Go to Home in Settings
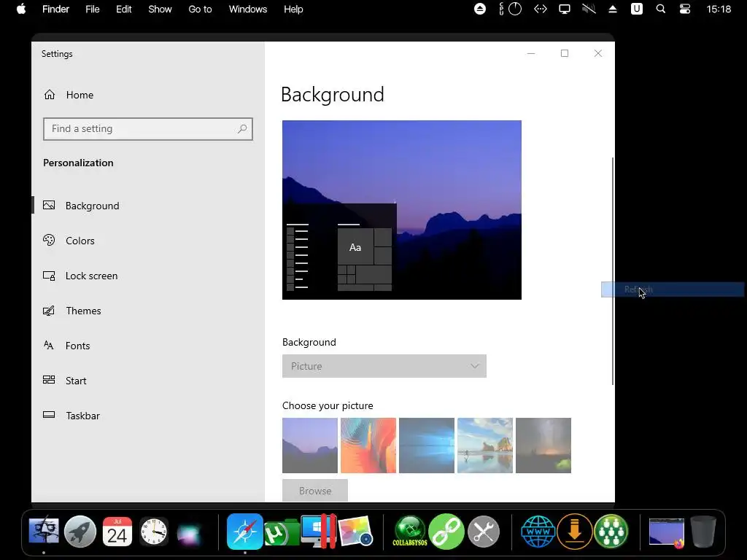The width and height of the screenshot is (747, 560). click(80, 95)
